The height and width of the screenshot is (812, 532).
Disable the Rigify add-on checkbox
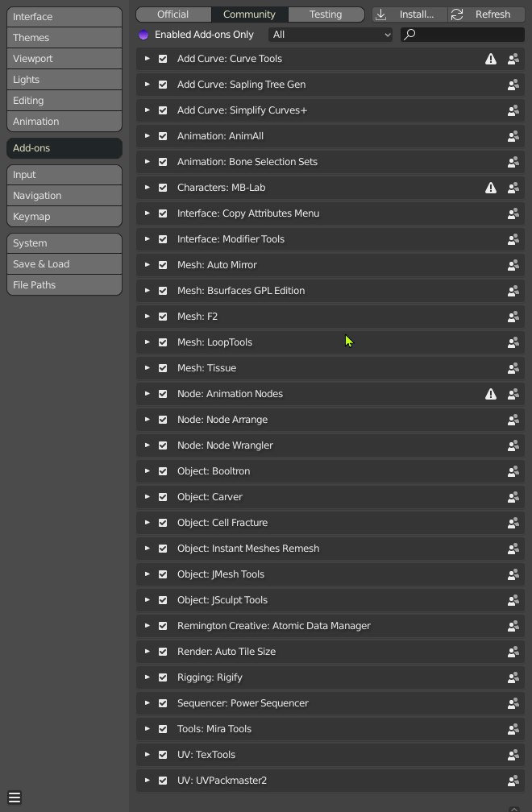click(x=163, y=677)
